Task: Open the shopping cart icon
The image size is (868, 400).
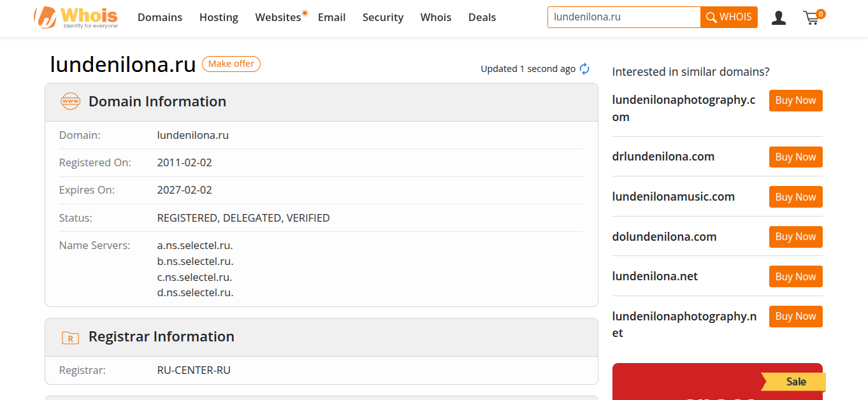Action: coord(811,18)
